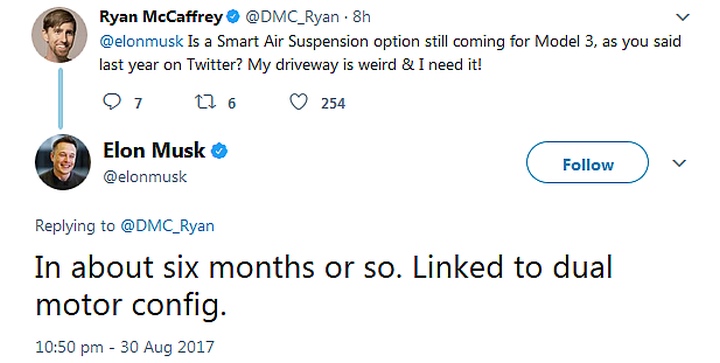
Task: Open Ryan McCaffrey's profile photo
Action: (x=59, y=34)
